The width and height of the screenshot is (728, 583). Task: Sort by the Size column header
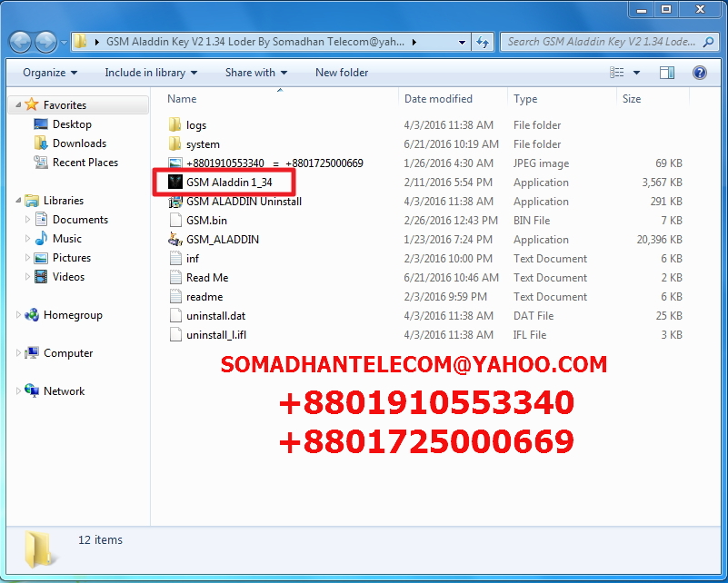[x=632, y=99]
